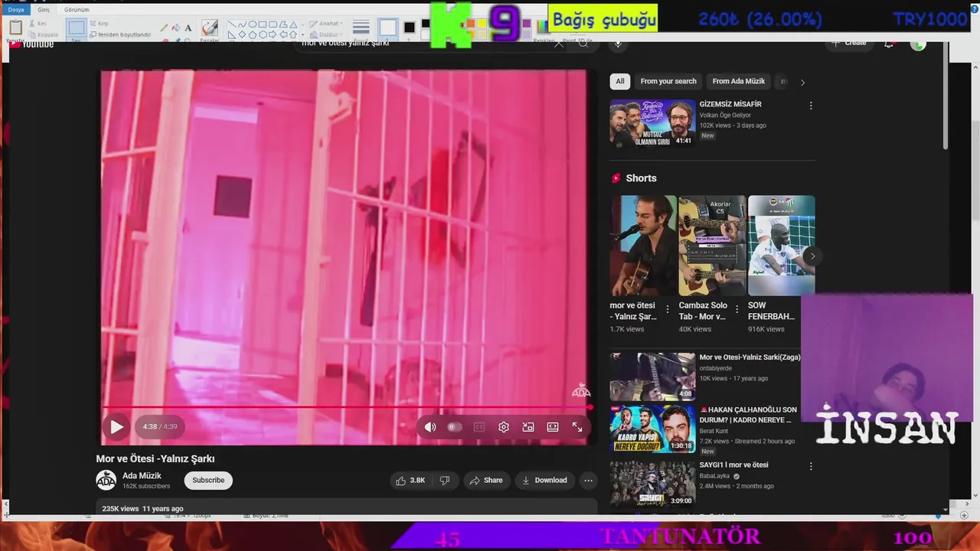Click the Share button

(x=486, y=481)
